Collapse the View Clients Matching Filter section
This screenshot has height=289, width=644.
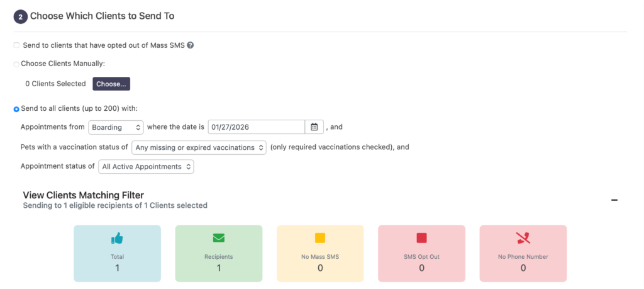[614, 200]
